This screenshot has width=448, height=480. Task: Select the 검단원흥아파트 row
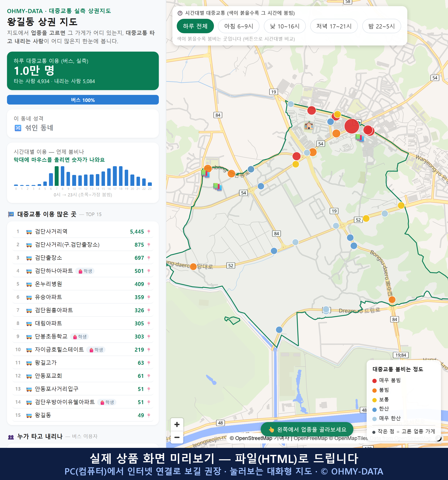[x=83, y=310]
